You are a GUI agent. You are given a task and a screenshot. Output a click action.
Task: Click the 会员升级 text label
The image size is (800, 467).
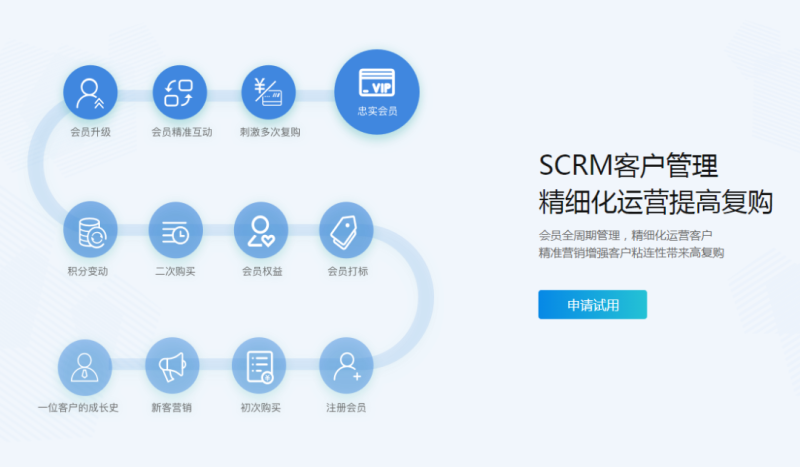(90, 132)
